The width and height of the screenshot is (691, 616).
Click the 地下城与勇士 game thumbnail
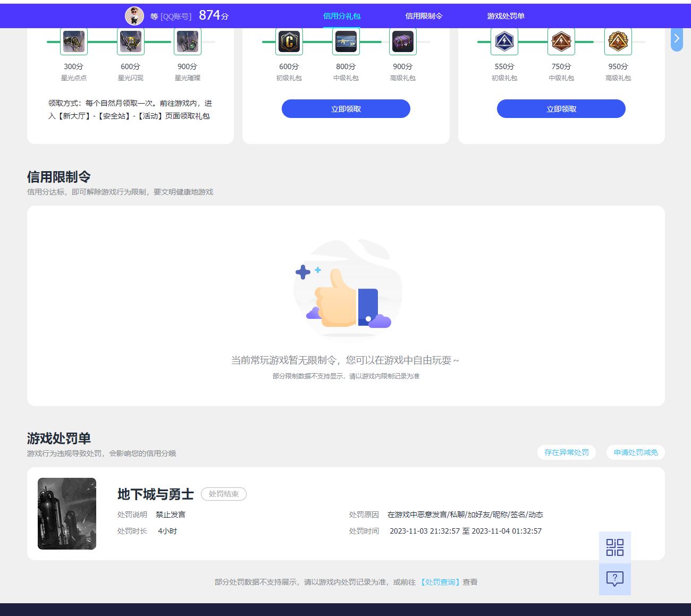[x=67, y=513]
